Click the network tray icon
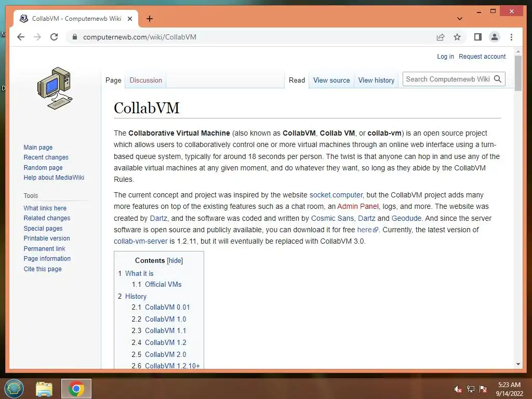The width and height of the screenshot is (532, 399). (x=470, y=389)
